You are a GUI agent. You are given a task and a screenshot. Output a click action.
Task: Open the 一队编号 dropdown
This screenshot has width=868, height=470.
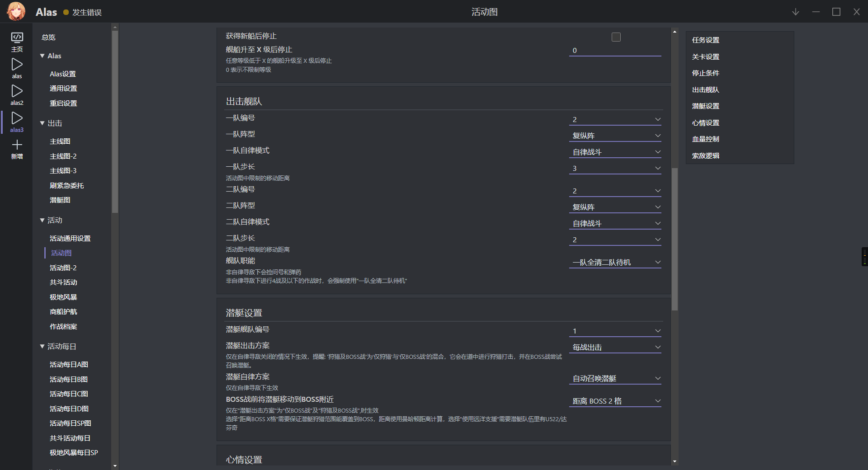point(615,119)
